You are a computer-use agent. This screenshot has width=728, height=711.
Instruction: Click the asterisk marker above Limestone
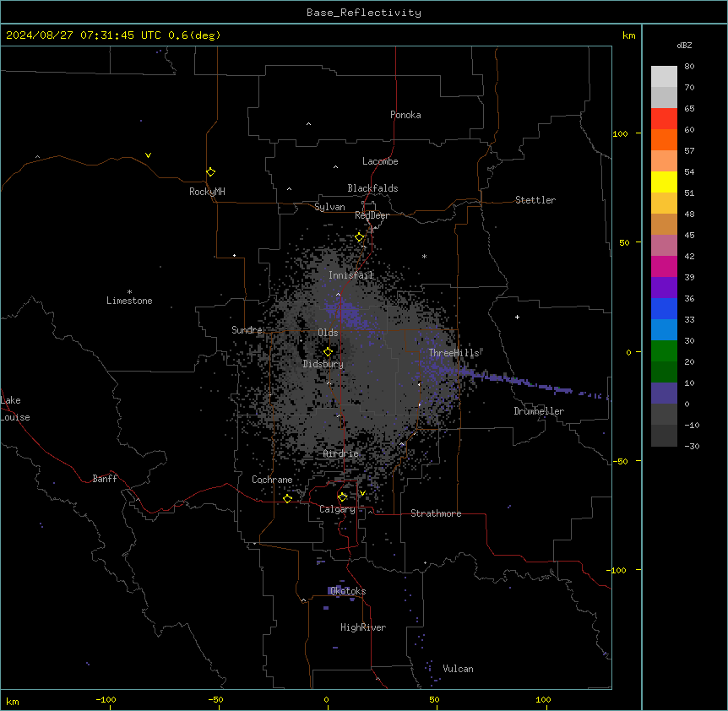coord(129,292)
